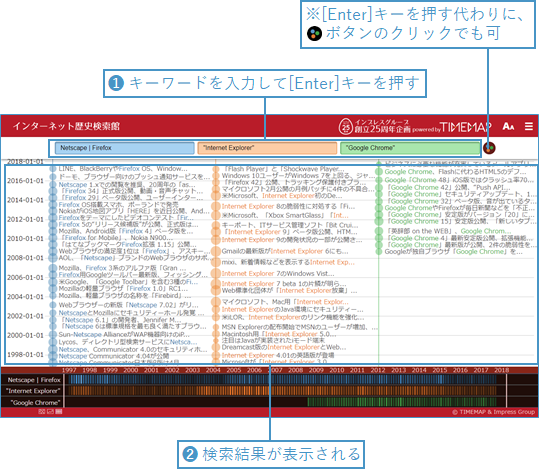Image resolution: width=539 pixels, height=469 pixels.
Task: Click the middle small layout icon in footer
Action: click(50, 412)
